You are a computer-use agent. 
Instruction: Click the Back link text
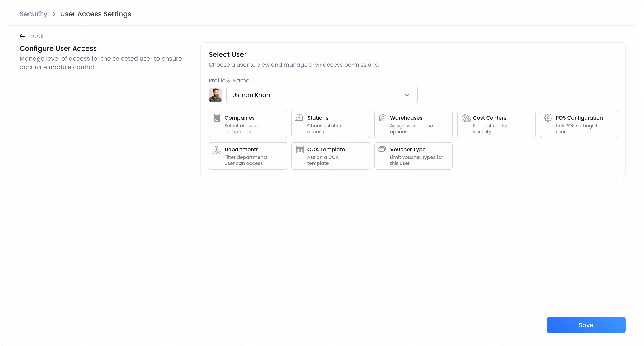coord(36,36)
